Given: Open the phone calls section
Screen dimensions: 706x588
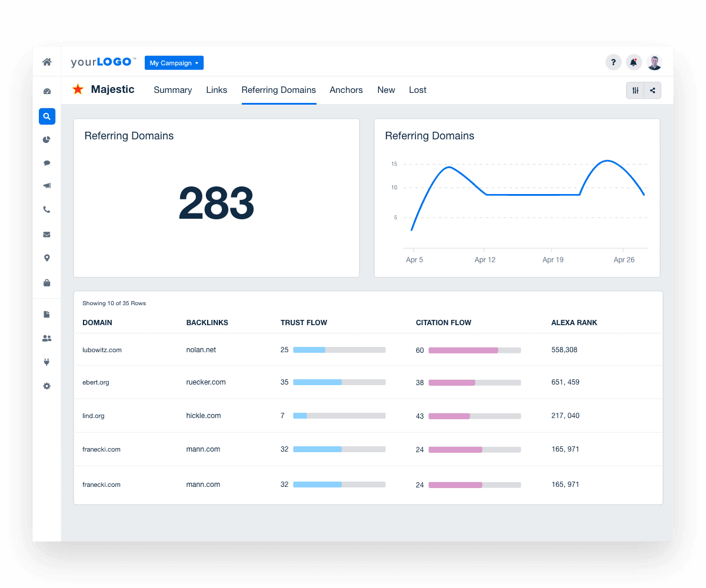Looking at the screenshot, I should (47, 209).
